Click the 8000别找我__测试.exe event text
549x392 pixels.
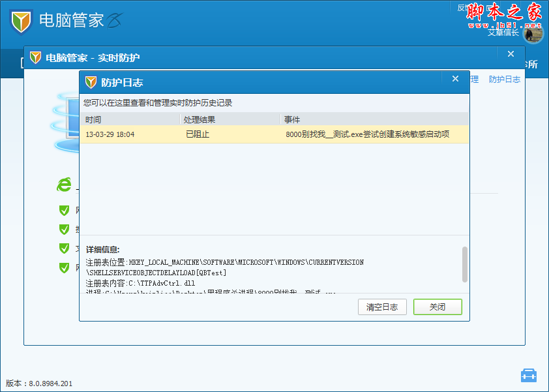pyautogui.click(x=367, y=134)
